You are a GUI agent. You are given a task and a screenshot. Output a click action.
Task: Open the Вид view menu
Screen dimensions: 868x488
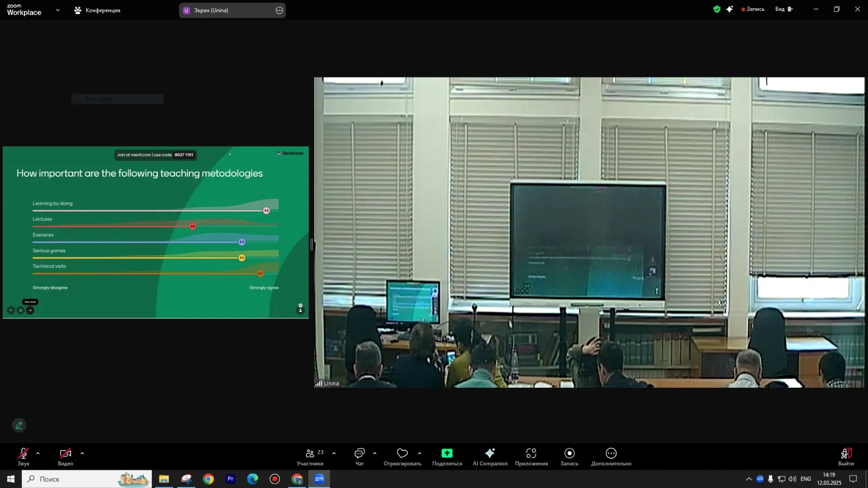pos(783,9)
